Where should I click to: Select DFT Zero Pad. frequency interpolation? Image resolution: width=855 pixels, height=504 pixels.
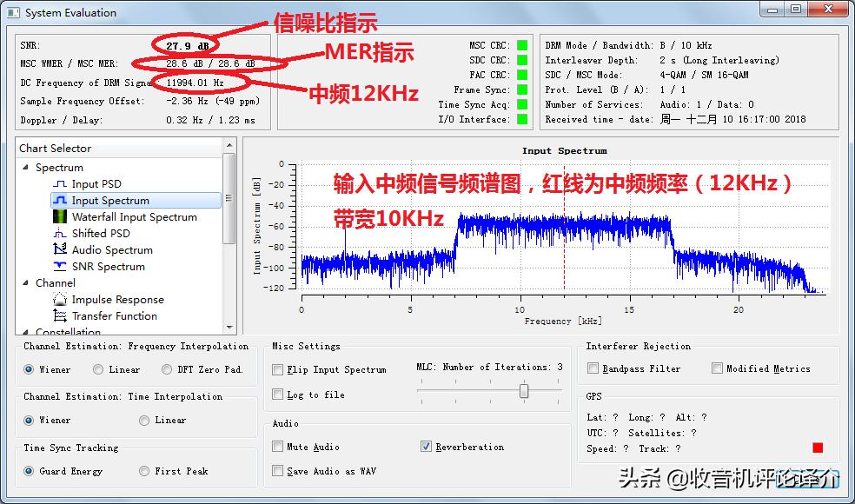tap(167, 368)
